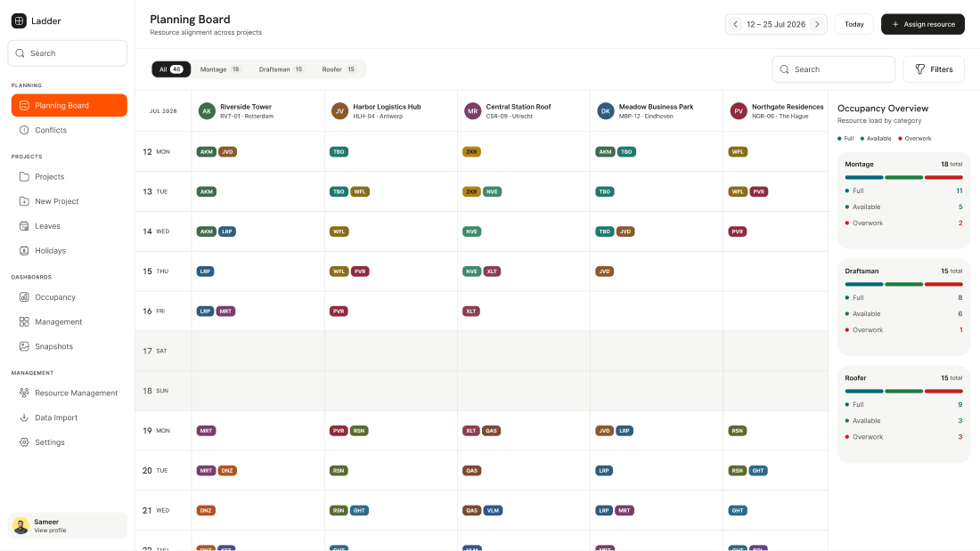The height and width of the screenshot is (551, 980).
Task: Open the Holidays icon
Action: (x=24, y=250)
